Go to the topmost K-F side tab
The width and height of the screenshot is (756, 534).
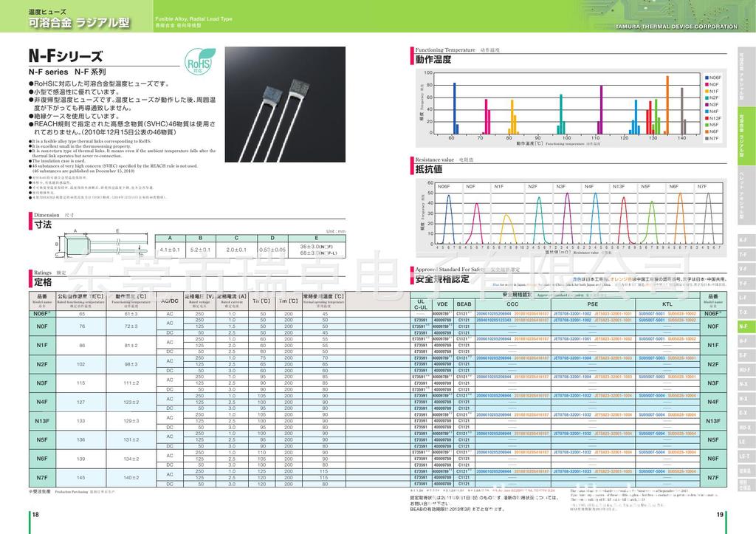point(743,240)
